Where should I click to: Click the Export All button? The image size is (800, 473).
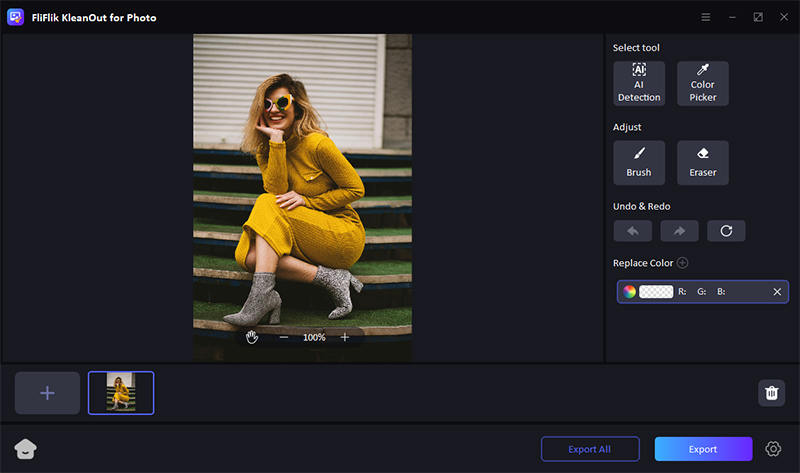click(590, 449)
